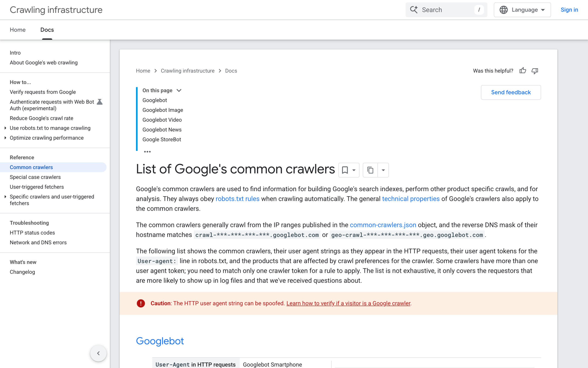Expand Optimize crawling performance

(5, 138)
